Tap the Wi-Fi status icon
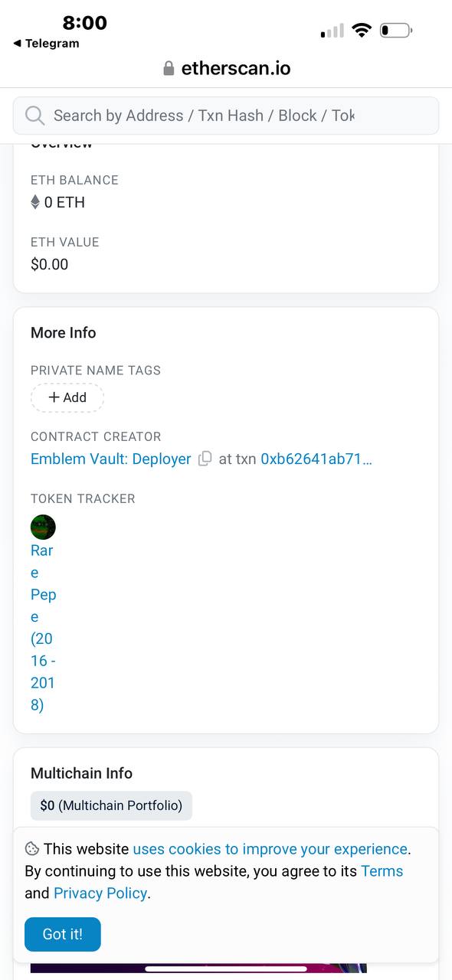 (x=362, y=31)
